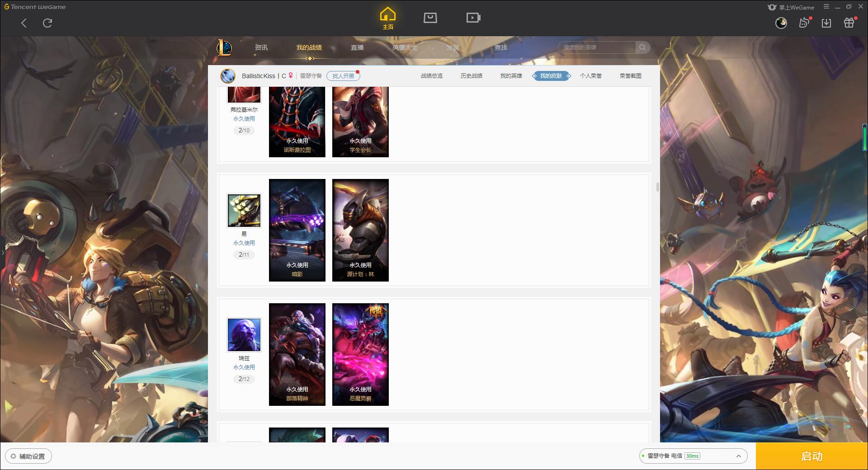Click the 2/11 skin count badge
Image resolution: width=868 pixels, height=470 pixels.
point(244,255)
